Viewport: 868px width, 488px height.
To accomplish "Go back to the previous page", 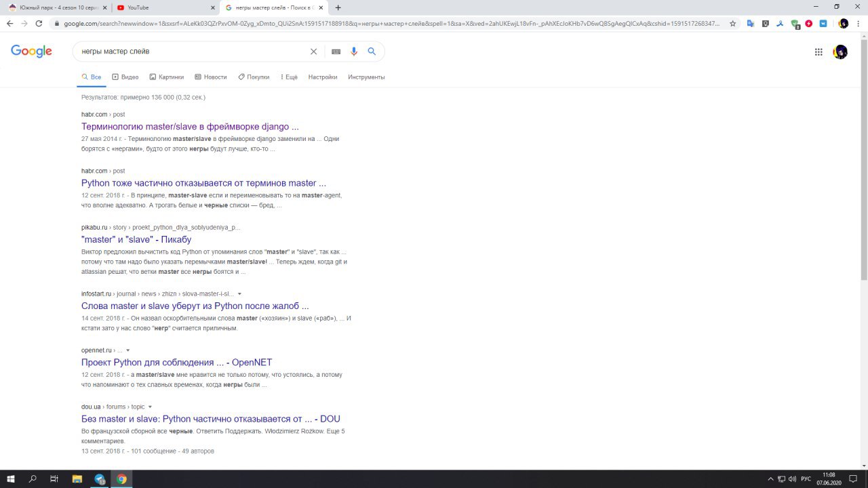I will coord(9,23).
